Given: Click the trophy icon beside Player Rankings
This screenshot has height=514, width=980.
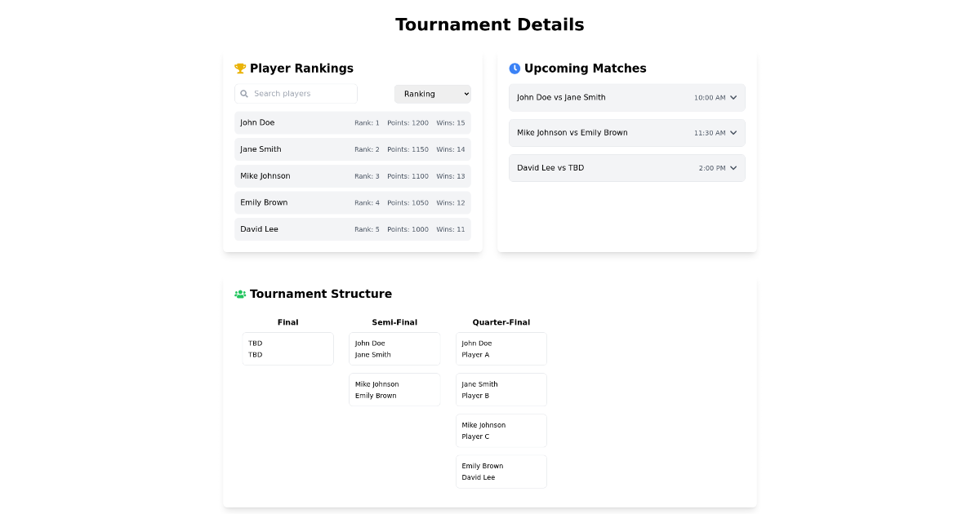Looking at the screenshot, I should point(239,68).
